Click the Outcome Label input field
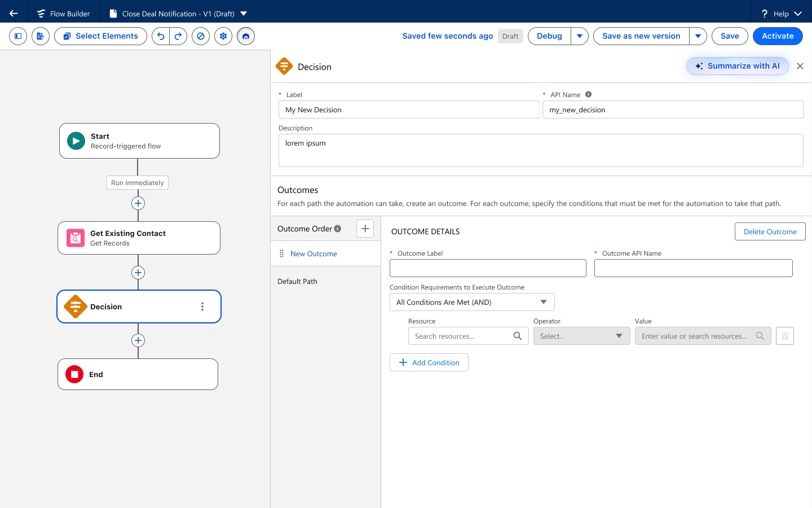The width and height of the screenshot is (812, 508). click(488, 268)
